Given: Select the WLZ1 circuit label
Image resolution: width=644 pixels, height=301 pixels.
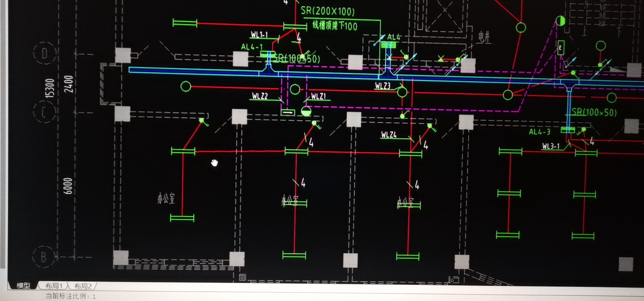Looking at the screenshot, I should pos(318,96).
